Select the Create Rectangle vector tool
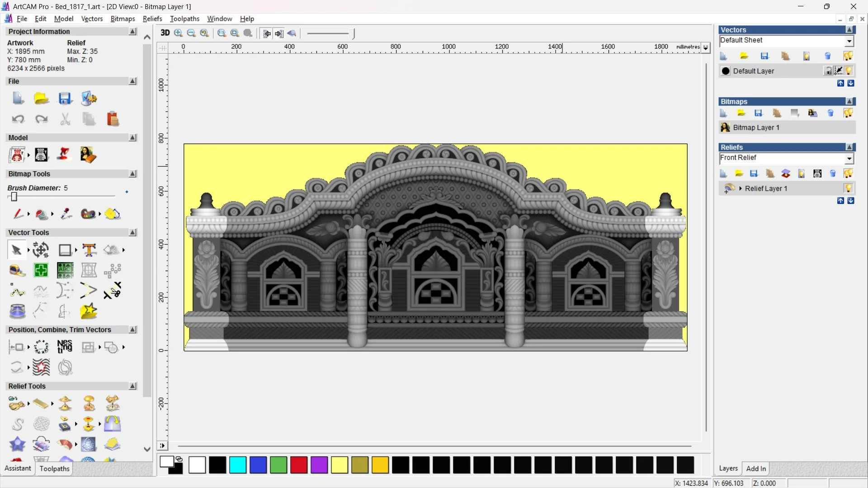Screen dimensions: 868x488 coord(65,250)
